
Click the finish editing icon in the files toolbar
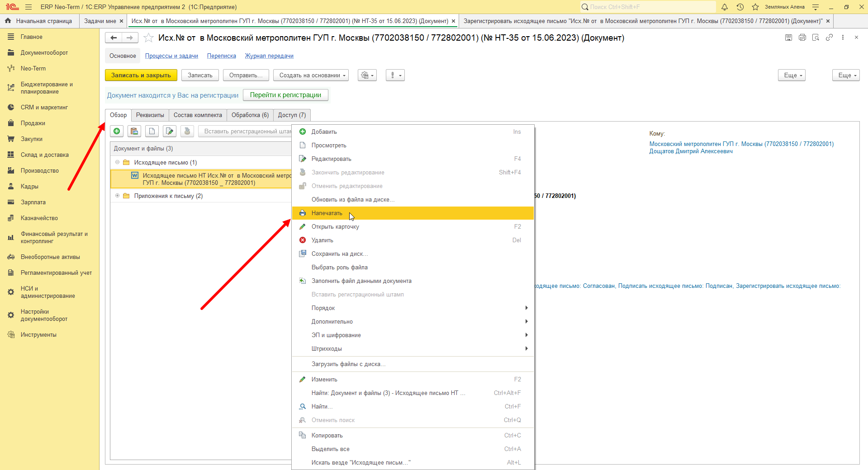pyautogui.click(x=187, y=131)
